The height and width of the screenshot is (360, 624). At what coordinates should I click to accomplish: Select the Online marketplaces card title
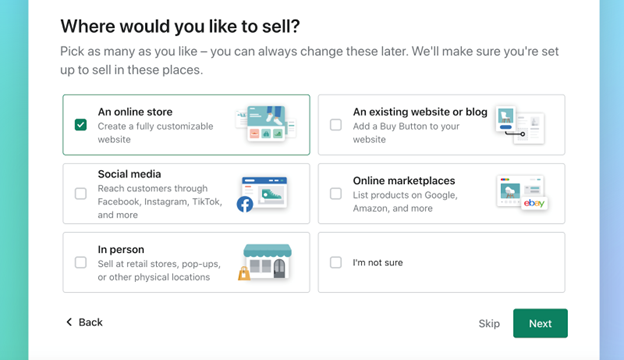click(404, 181)
